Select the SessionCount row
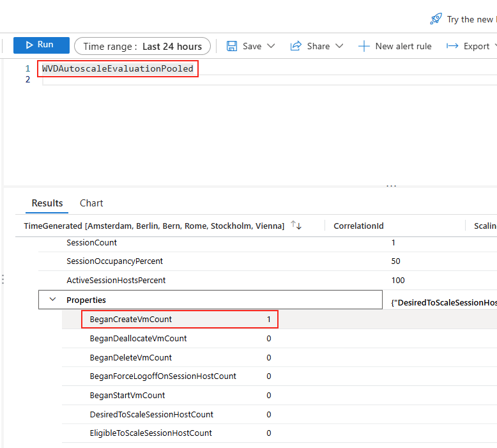Image resolution: width=497 pixels, height=448 pixels. (268, 243)
